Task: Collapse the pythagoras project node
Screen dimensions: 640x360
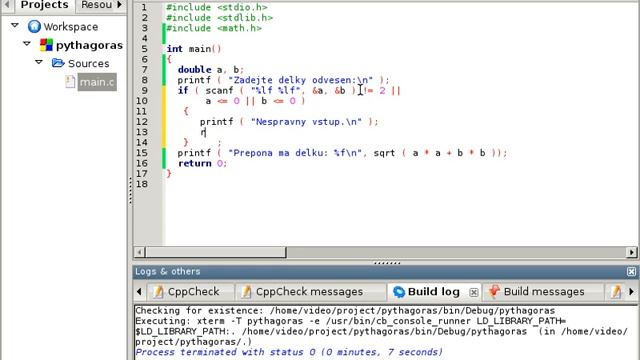Action: tap(27, 43)
